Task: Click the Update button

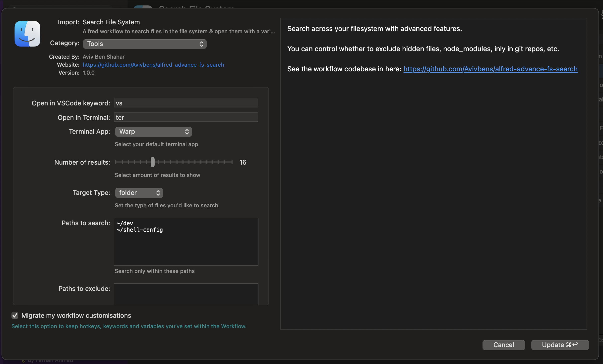Action: 560,345
